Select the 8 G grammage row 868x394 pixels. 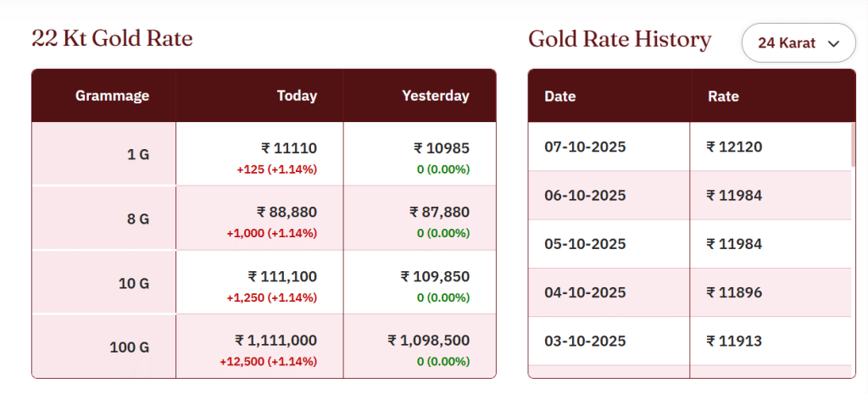138,219
